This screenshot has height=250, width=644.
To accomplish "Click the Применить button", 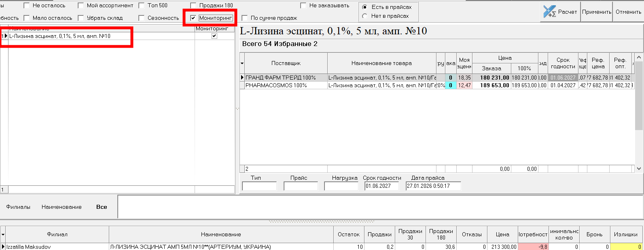I will point(597,12).
